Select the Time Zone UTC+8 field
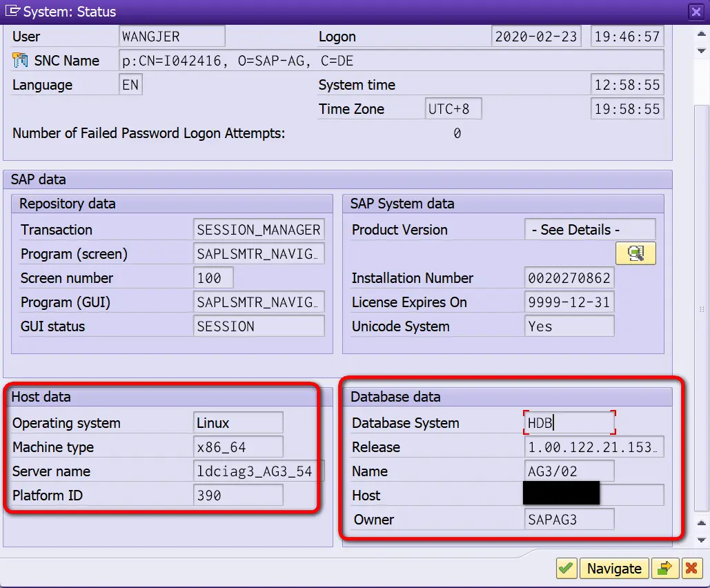 pos(453,109)
